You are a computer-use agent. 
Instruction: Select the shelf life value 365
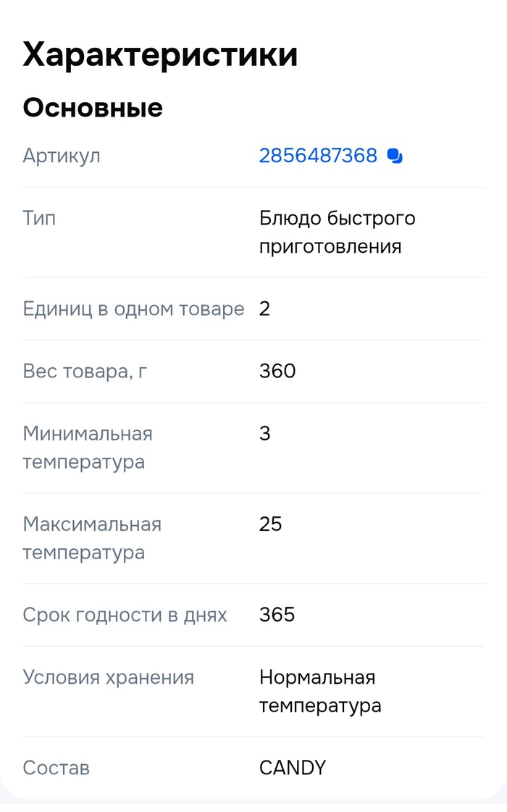click(x=277, y=615)
